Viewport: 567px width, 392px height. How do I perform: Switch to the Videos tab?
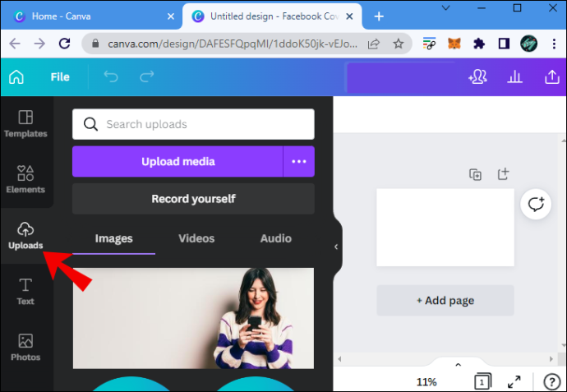coord(196,238)
